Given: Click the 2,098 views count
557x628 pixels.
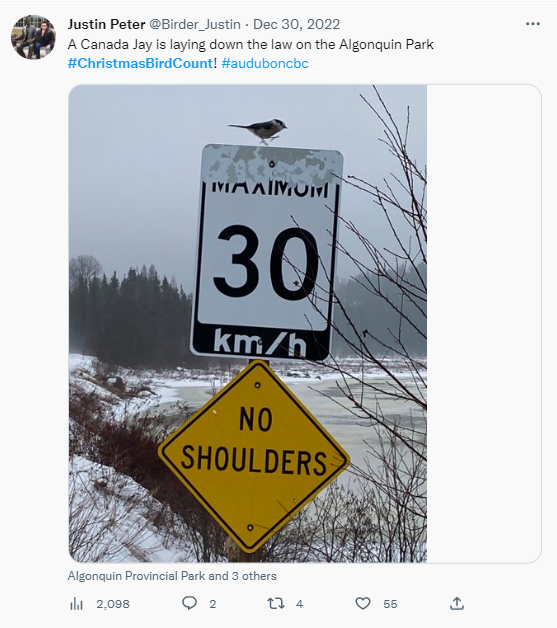Looking at the screenshot, I should [113, 604].
